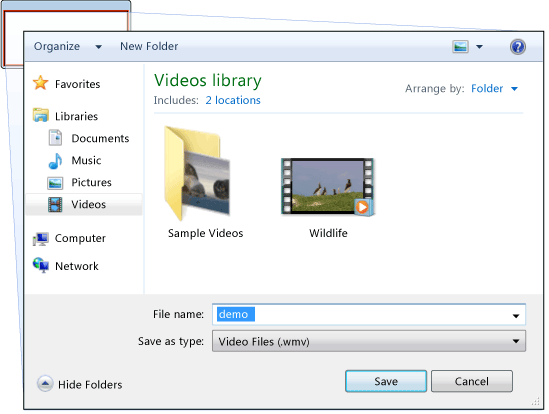Collapse folders with Hide Folders
Viewport: 549px width, 414px height.
point(90,385)
